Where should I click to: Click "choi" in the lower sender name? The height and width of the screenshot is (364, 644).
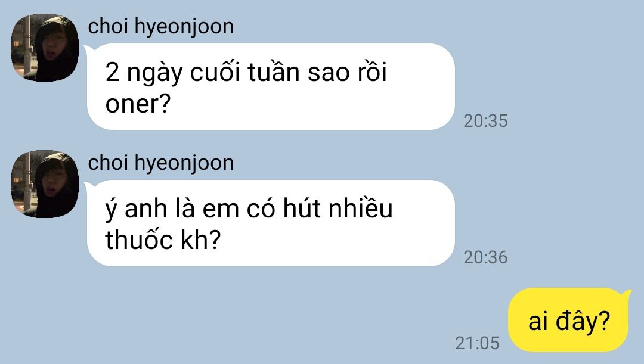108,163
